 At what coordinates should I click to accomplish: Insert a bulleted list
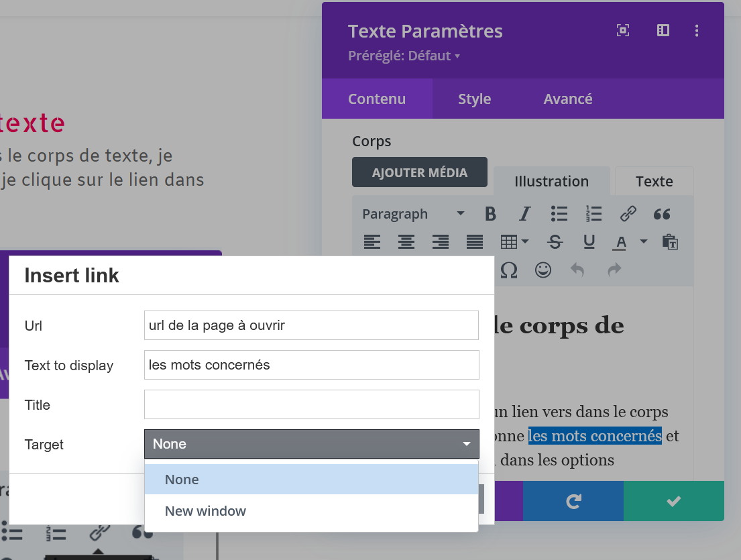pyautogui.click(x=559, y=214)
